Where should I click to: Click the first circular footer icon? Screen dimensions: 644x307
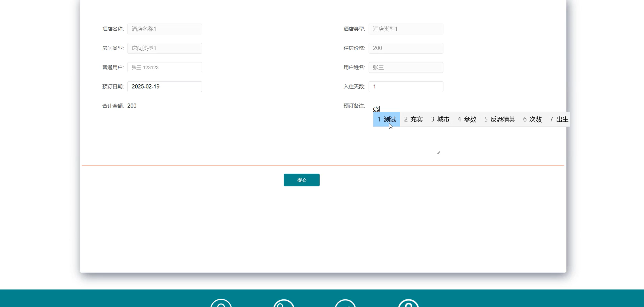coord(221,303)
